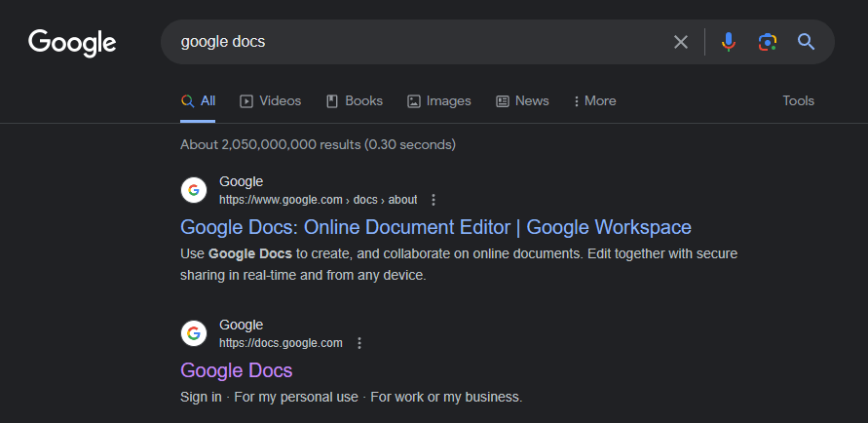Screen dimensions: 868x423
Task: Open the three-dot menu for the www.google.com result
Action: click(x=434, y=200)
